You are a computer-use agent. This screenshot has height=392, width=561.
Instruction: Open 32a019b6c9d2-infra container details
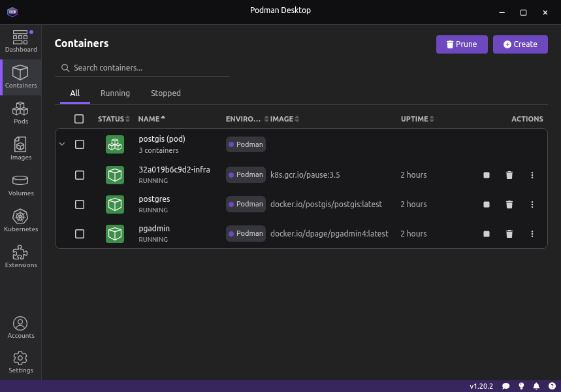[x=174, y=170]
